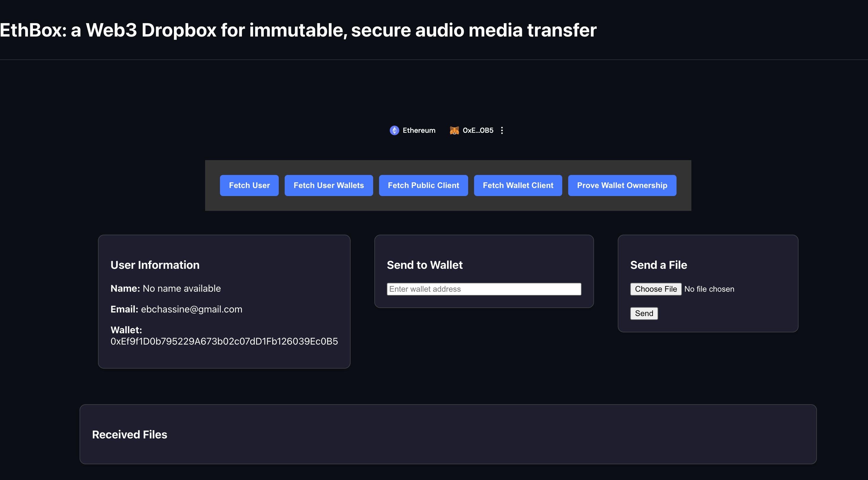Screen dimensions: 868x480
Task: Click the Send button in Send a File
Action: point(644,313)
